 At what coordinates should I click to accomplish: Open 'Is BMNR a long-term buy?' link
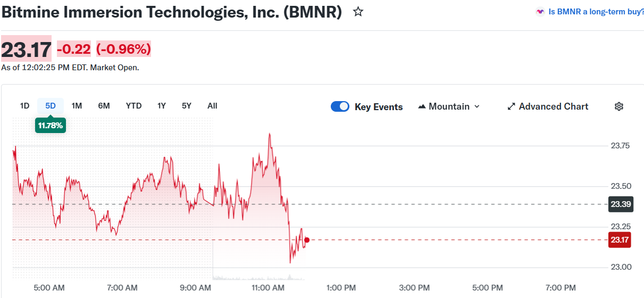596,12
